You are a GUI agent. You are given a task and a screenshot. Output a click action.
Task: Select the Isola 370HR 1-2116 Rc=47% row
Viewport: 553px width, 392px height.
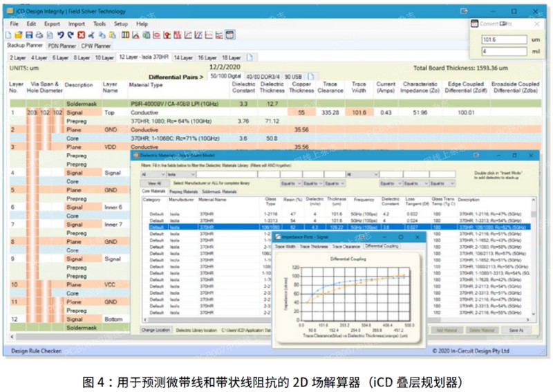pos(337,214)
